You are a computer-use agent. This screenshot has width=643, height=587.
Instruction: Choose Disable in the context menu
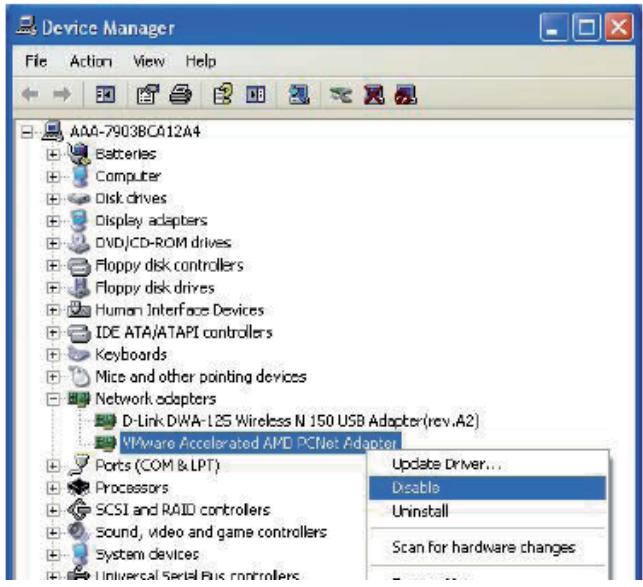click(487, 487)
